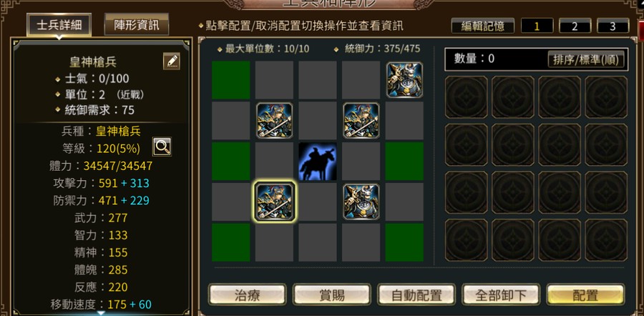This screenshot has width=644, height=316.
Task: Switch to the 陣形資訊 tab
Action: [137, 25]
